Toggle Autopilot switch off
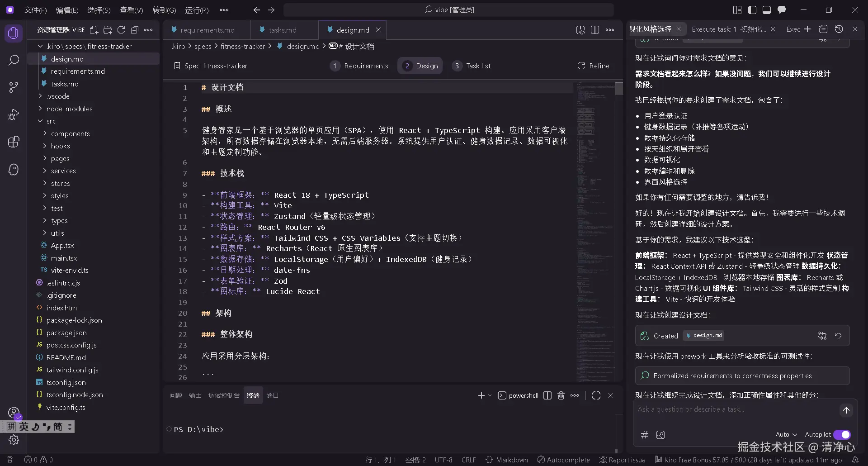868x466 pixels. coord(842,434)
